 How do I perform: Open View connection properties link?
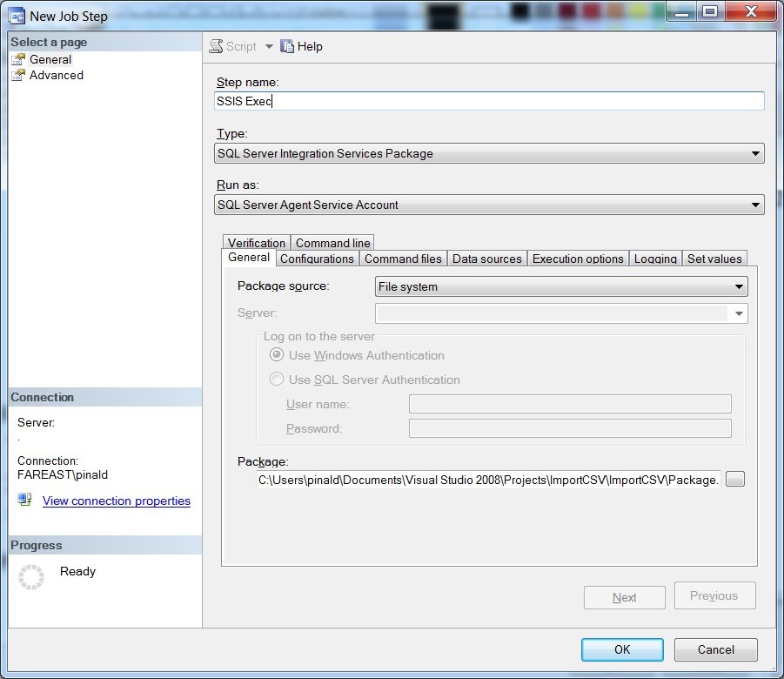(x=116, y=501)
